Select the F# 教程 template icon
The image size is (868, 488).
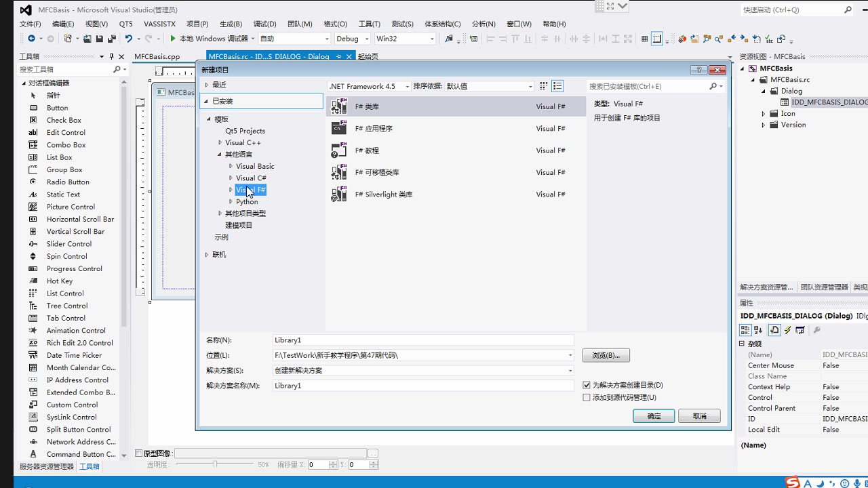[x=339, y=150]
